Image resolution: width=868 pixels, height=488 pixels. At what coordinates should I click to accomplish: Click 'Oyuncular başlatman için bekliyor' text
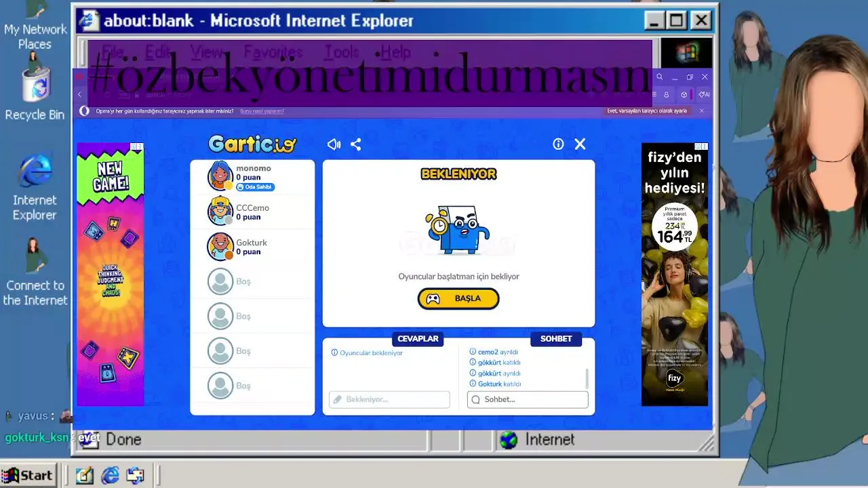click(x=458, y=277)
